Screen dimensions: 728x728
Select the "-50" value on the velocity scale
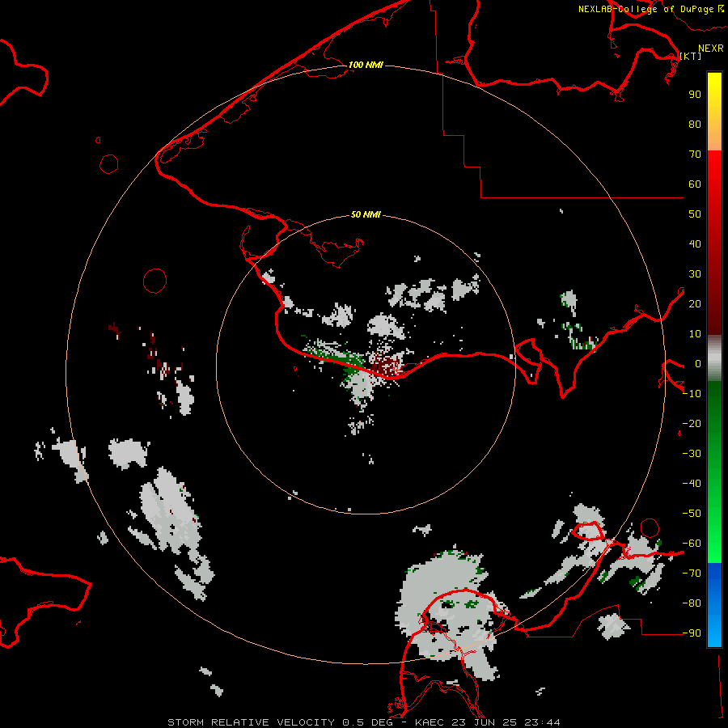(692, 514)
